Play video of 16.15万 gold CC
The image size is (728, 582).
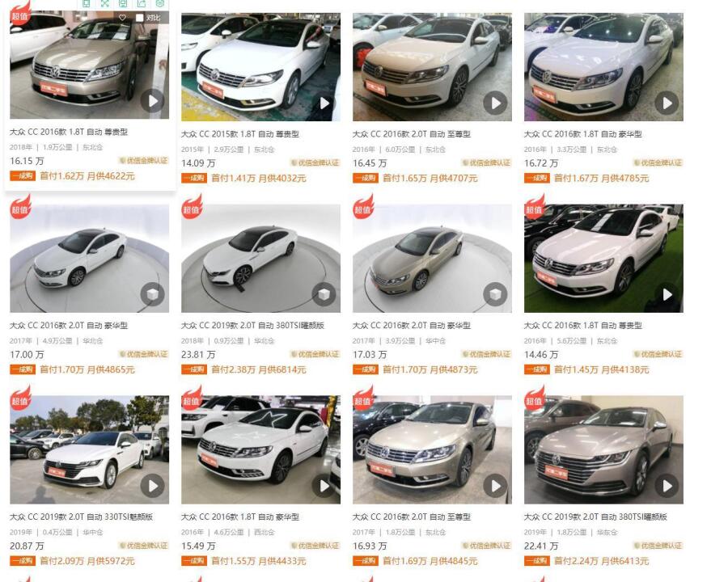(153, 101)
